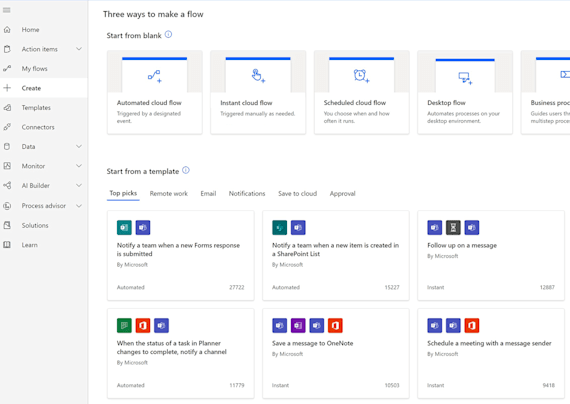Click the hourglass delay icon on Follow up template

pos(453,228)
